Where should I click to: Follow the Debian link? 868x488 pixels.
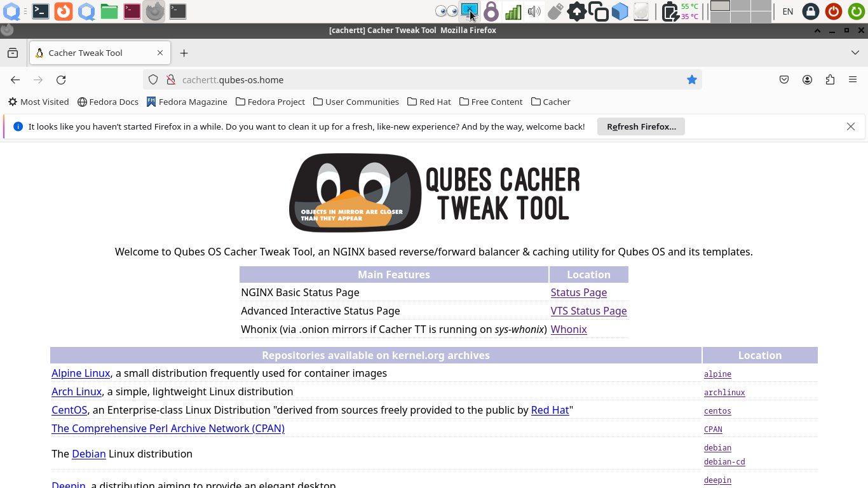[89, 454]
